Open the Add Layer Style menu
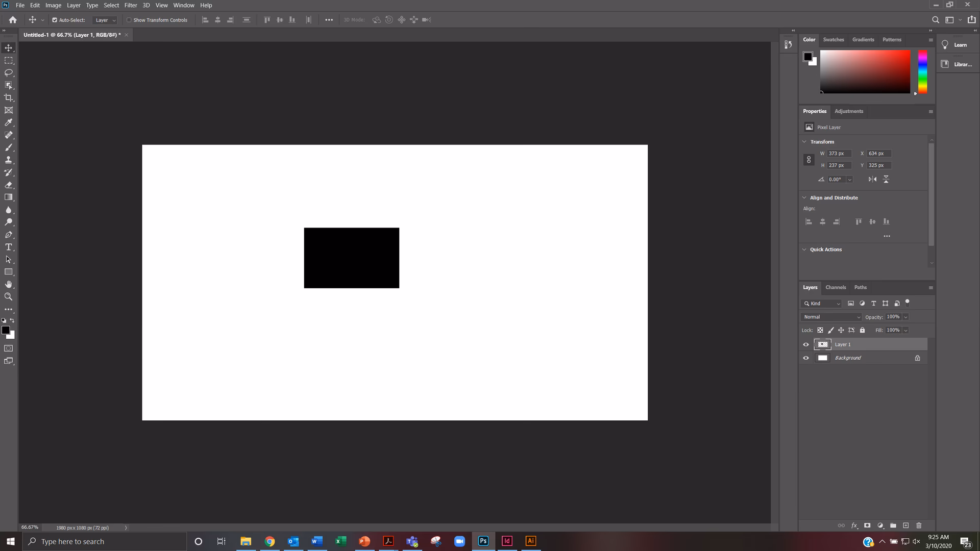Image resolution: width=980 pixels, height=551 pixels. click(854, 525)
